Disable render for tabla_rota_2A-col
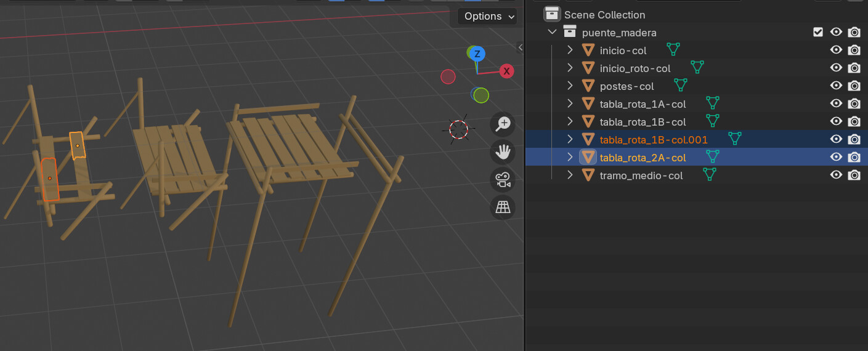The width and height of the screenshot is (868, 351). click(854, 157)
